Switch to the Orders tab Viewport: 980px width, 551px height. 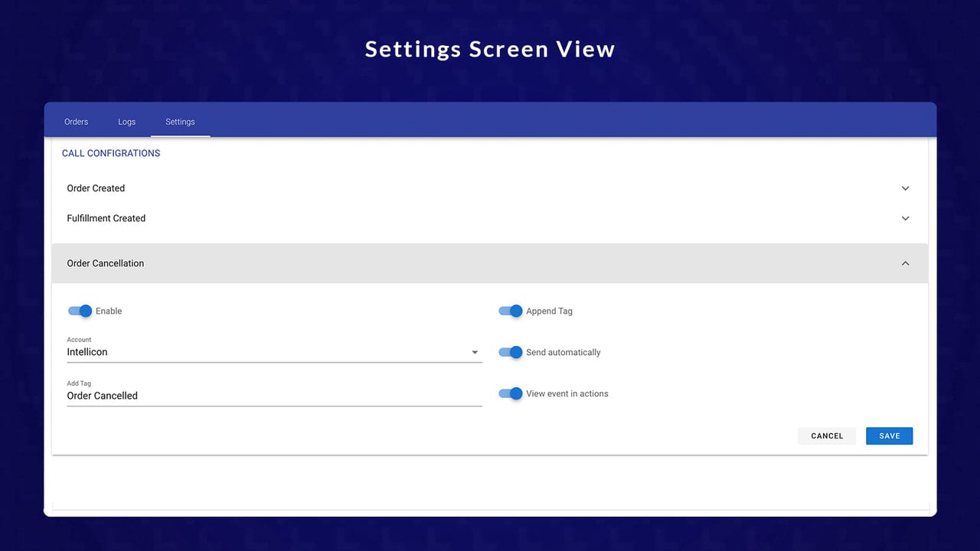point(76,122)
